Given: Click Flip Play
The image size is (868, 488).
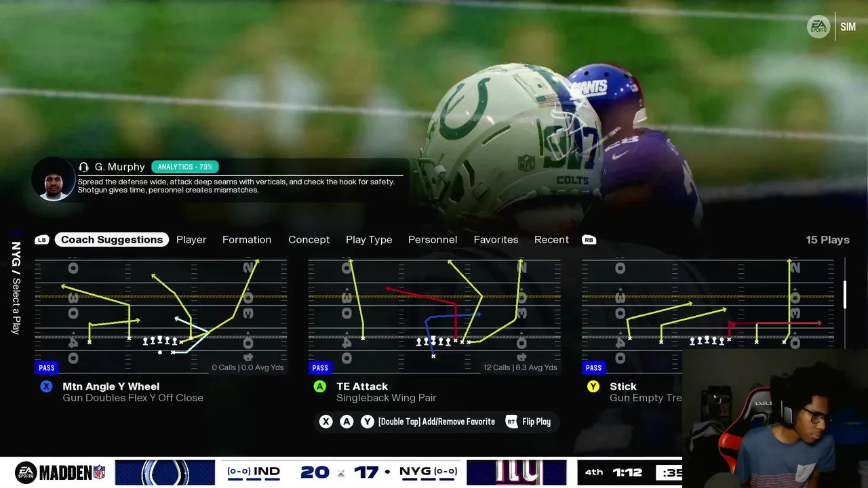Looking at the screenshot, I should [x=536, y=422].
